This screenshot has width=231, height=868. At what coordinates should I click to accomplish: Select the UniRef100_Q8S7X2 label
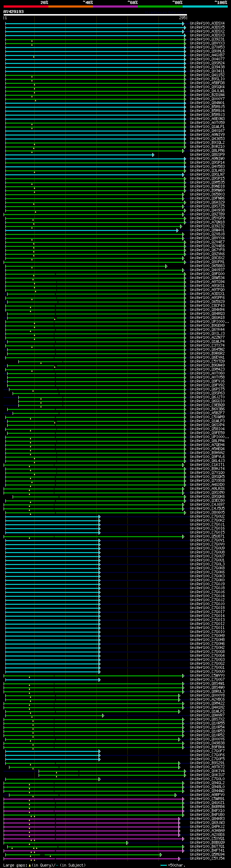click(207, 719)
